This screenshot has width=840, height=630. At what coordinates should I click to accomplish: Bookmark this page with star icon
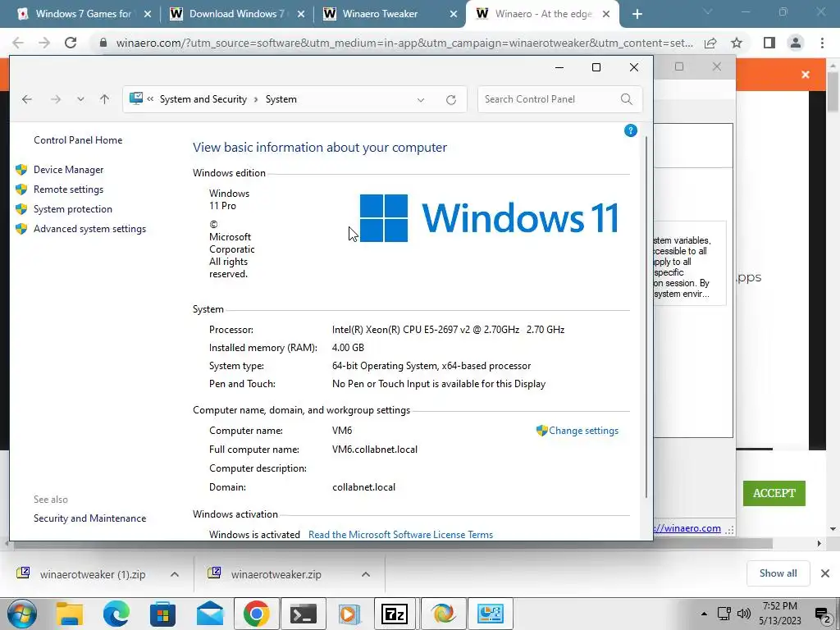pyautogui.click(x=737, y=43)
